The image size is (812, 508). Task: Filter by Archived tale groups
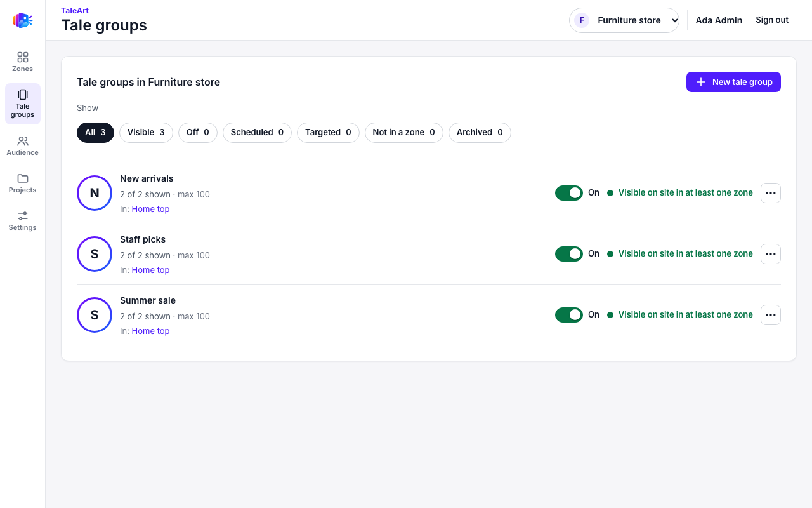[480, 133]
